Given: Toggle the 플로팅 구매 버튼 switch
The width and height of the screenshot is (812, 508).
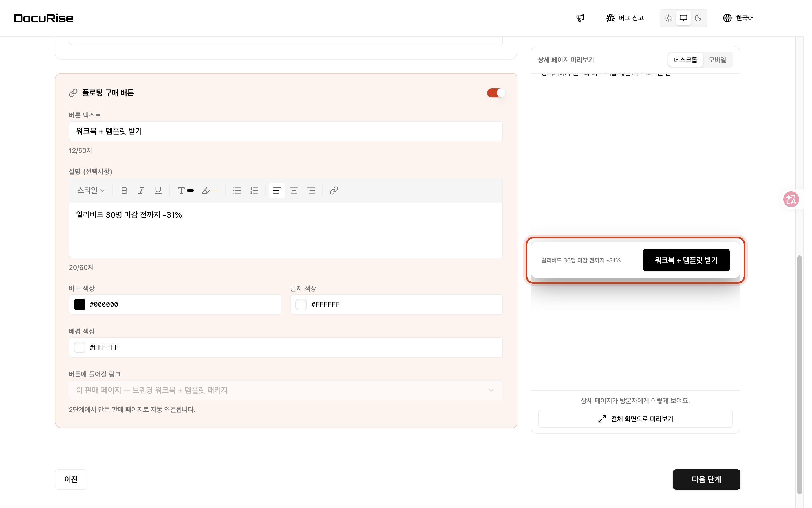Looking at the screenshot, I should [x=496, y=93].
